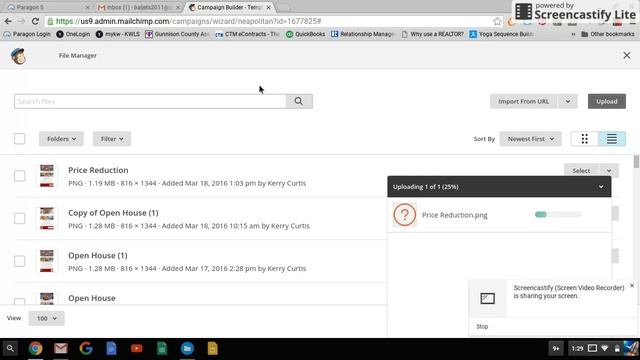
Task: Click the Search files input field
Action: pos(150,101)
